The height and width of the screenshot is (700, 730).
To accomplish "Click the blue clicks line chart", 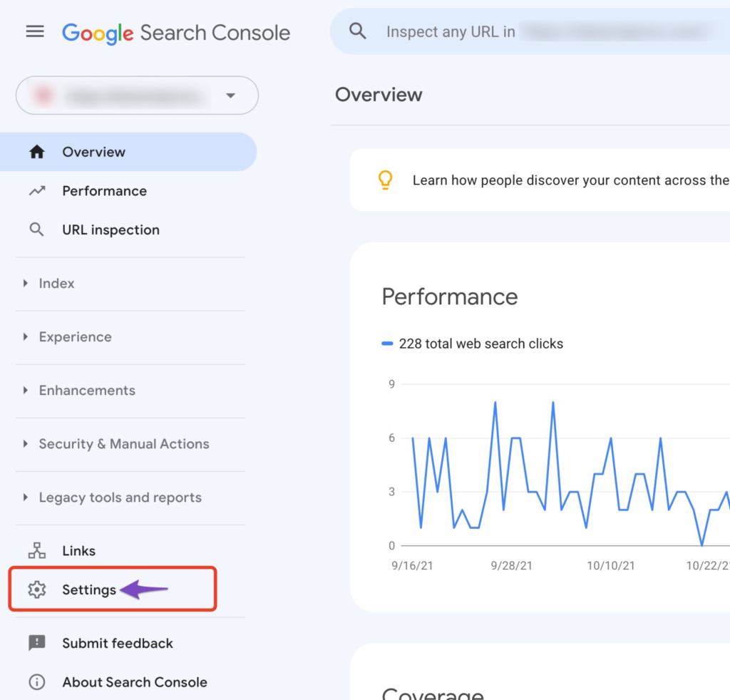I will tap(570, 473).
